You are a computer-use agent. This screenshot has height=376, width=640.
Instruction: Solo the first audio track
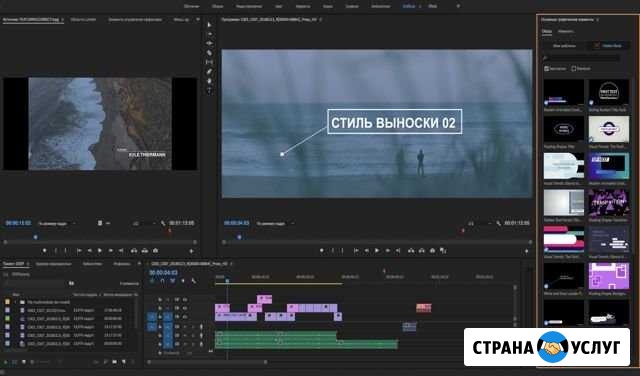click(192, 327)
